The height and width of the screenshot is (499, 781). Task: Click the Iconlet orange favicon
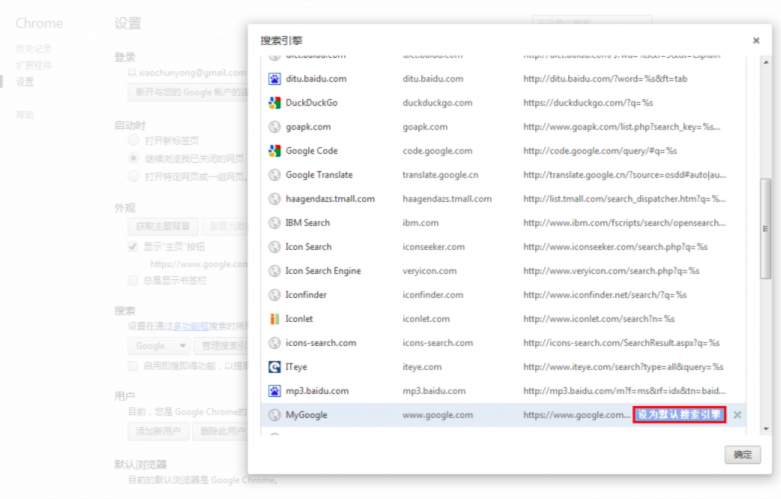click(274, 319)
